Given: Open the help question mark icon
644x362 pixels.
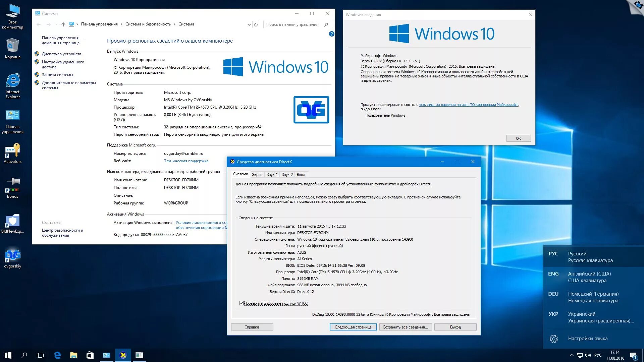Looking at the screenshot, I should pos(331,34).
